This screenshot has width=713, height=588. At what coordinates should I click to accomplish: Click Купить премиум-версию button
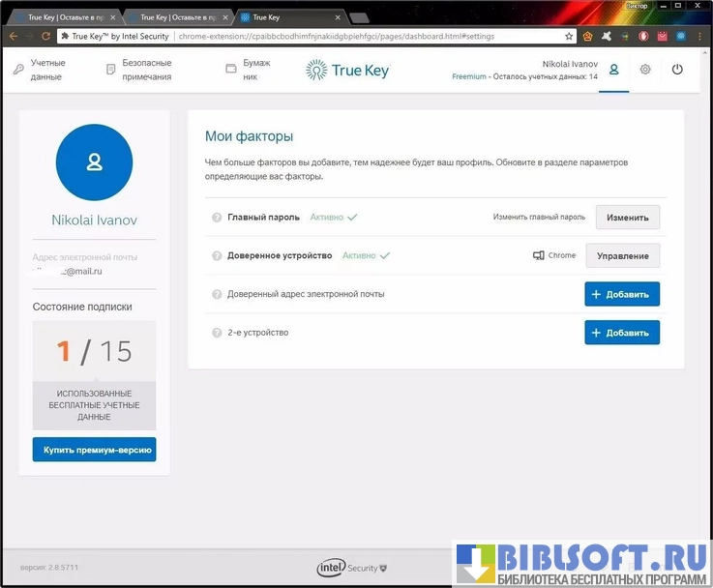pyautogui.click(x=94, y=450)
